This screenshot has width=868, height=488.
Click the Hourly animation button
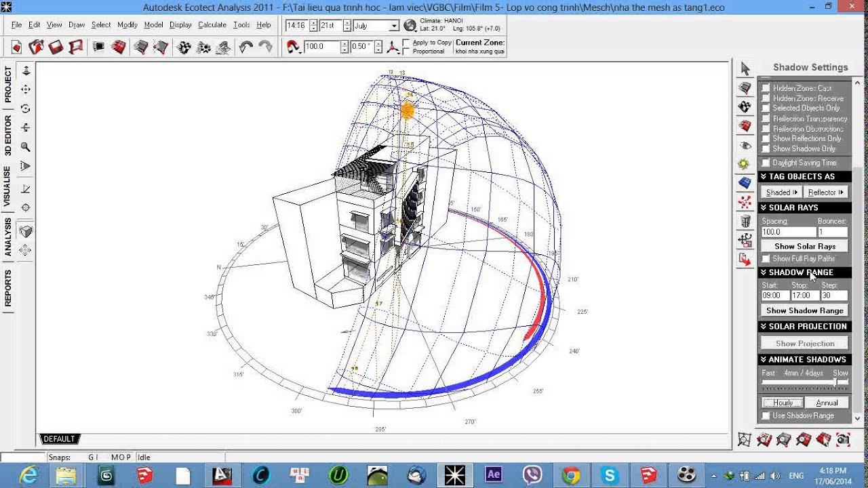click(x=783, y=403)
